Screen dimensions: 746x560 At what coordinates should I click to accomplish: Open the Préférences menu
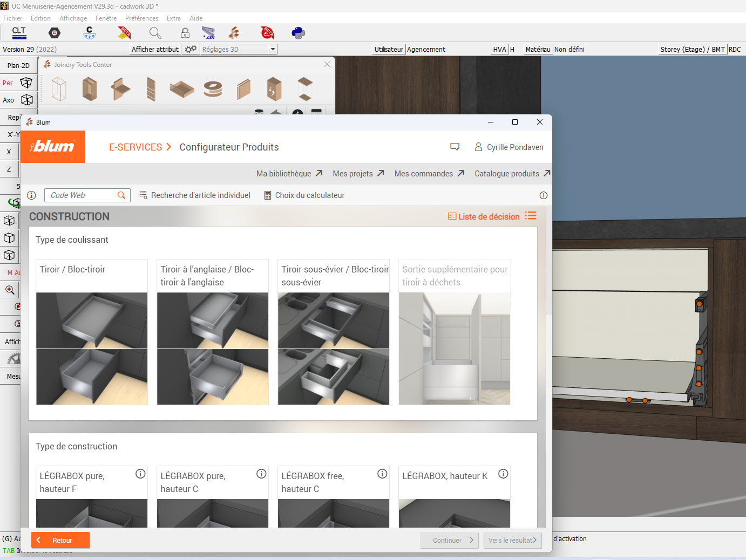pos(141,18)
